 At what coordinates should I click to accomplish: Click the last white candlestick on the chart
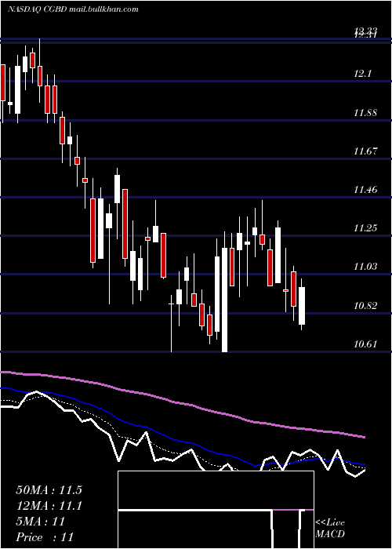point(302,306)
